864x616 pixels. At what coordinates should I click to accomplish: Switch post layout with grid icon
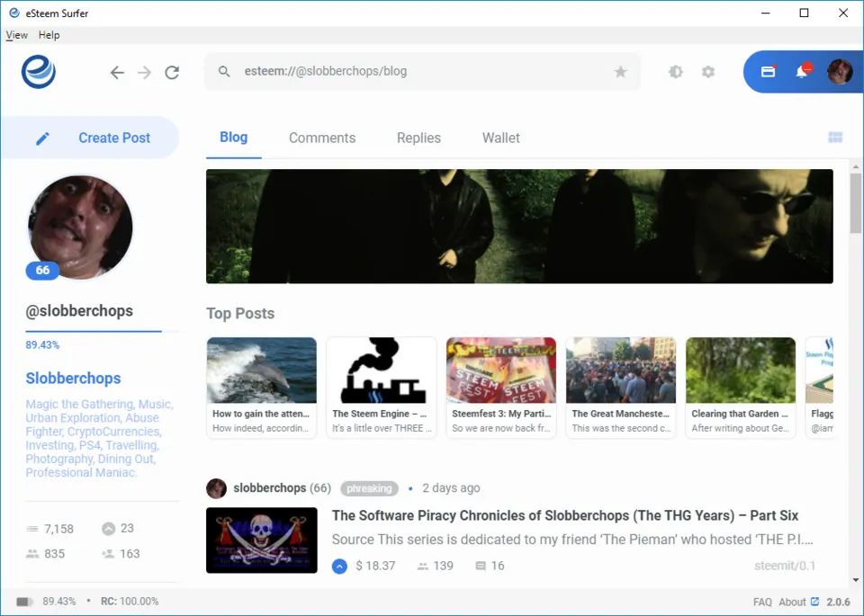coord(835,137)
